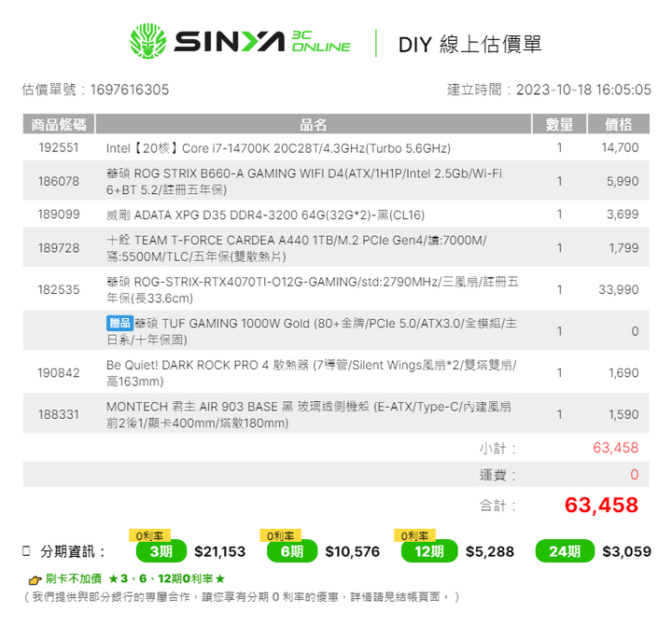Viewport: 672px width, 625px height.
Task: Click the 24期 amount $3,059
Action: pyautogui.click(x=626, y=551)
